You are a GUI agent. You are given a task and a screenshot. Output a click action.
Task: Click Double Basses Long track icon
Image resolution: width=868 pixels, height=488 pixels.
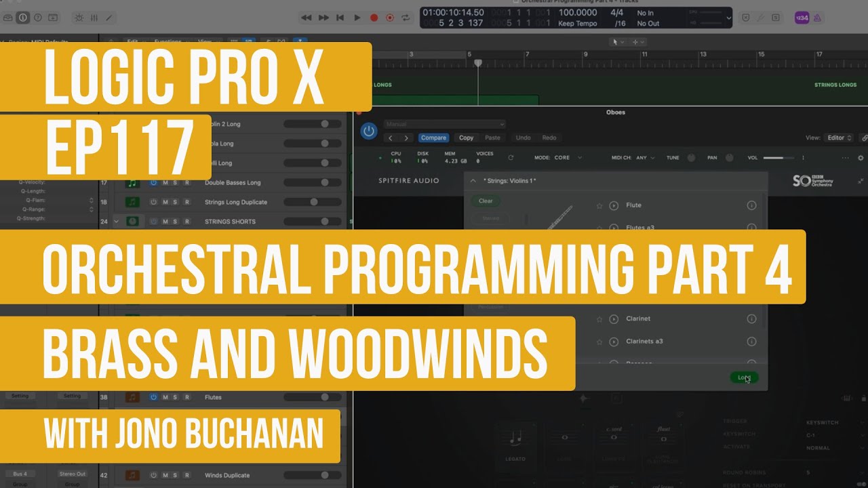pyautogui.click(x=133, y=182)
